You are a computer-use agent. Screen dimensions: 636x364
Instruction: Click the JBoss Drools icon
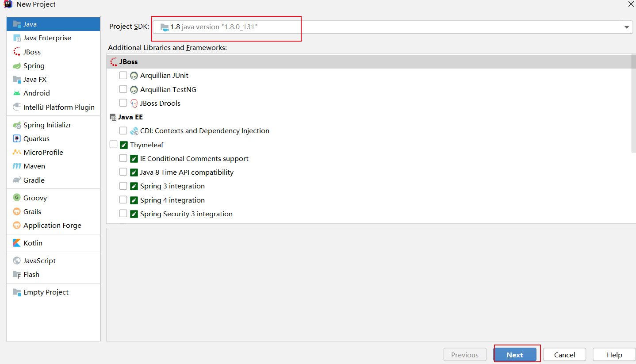click(134, 103)
